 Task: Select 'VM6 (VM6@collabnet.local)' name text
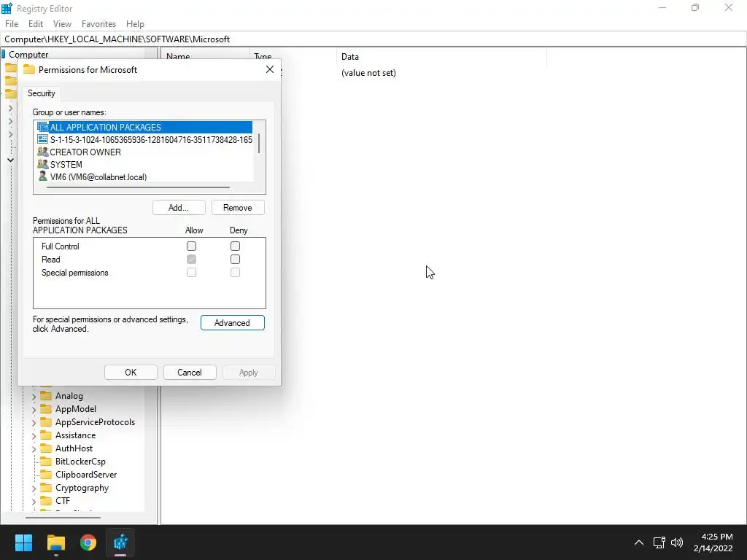98,176
